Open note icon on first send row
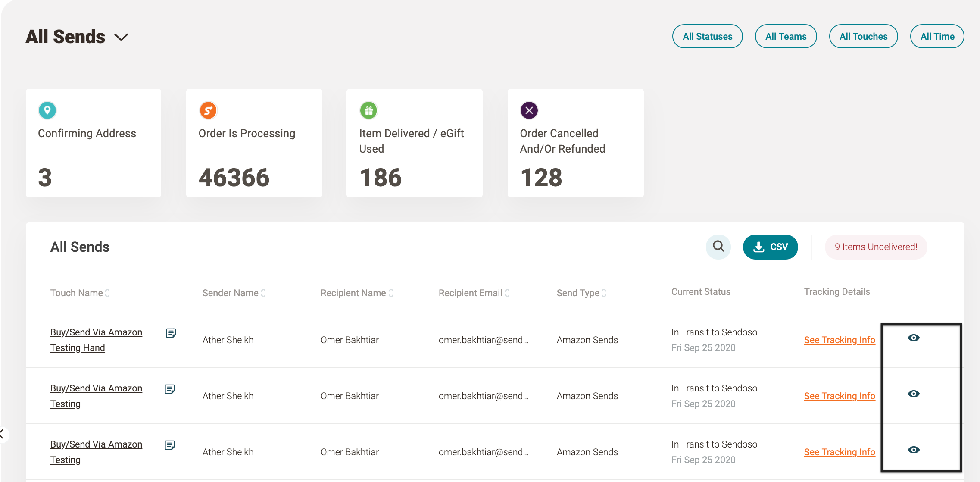 pos(171,333)
